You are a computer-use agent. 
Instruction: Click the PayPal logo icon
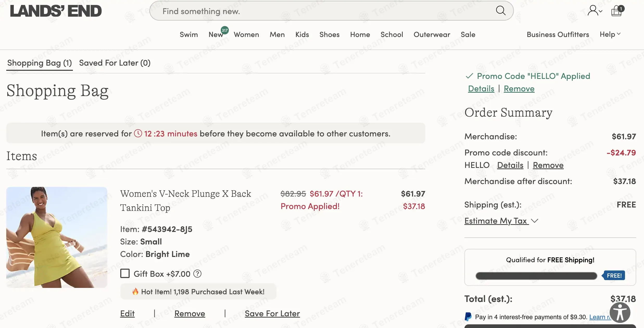468,317
